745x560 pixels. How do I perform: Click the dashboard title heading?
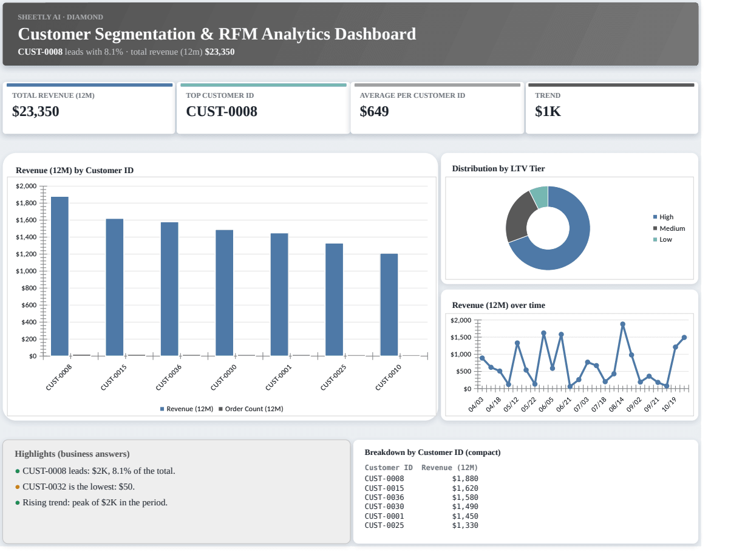point(217,34)
